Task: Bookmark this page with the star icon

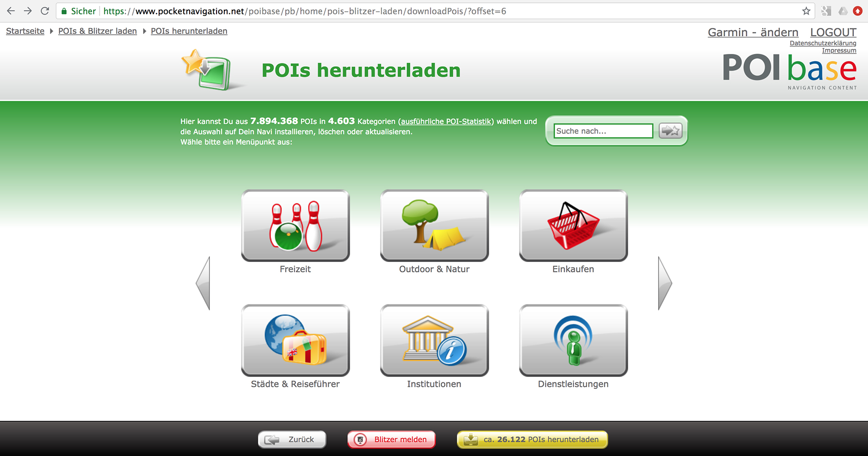Action: tap(806, 11)
